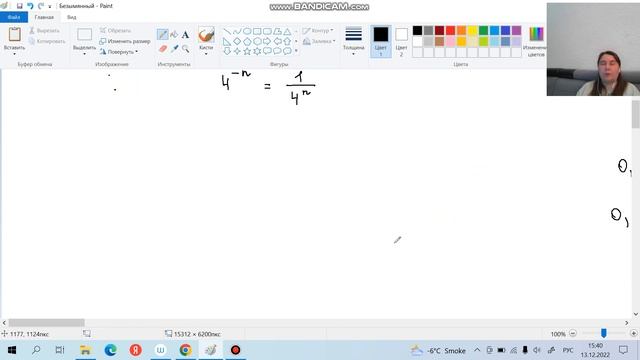
Task: Pick the down arrow shape
Action: coord(227,51)
